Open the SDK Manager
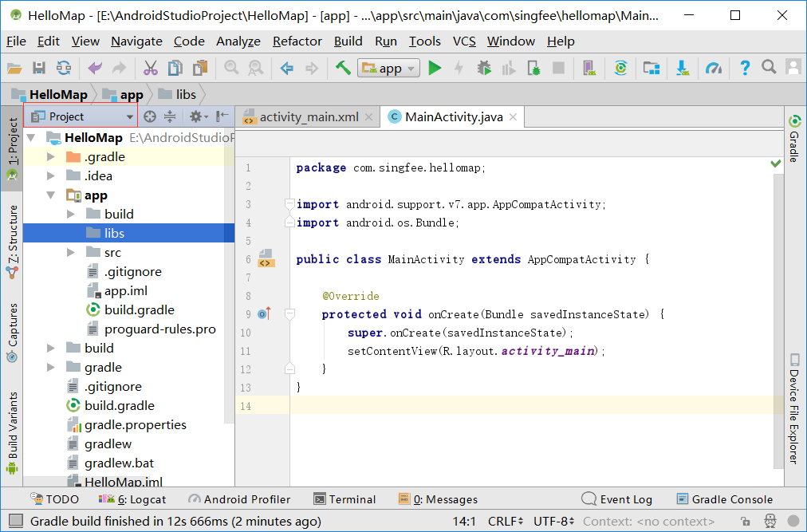The height and width of the screenshot is (532, 807). [x=683, y=68]
